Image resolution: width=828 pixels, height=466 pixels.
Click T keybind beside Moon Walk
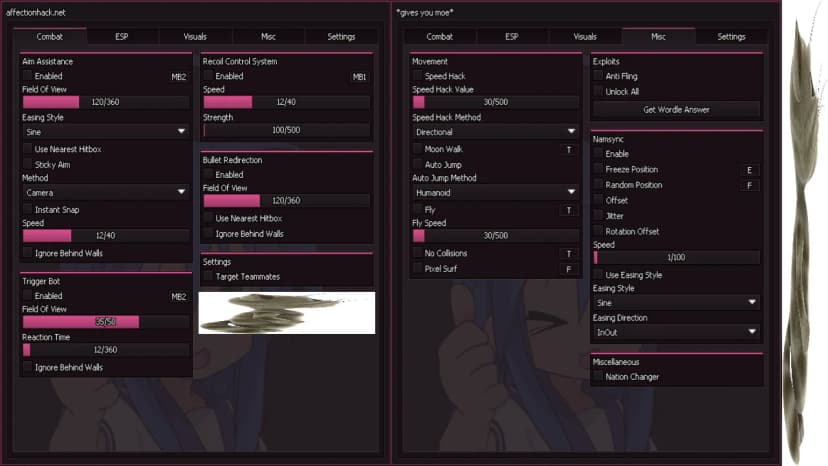point(569,150)
